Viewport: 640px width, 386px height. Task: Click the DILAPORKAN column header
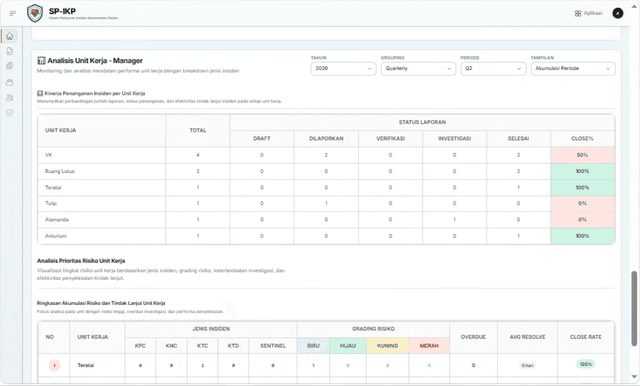pos(326,139)
